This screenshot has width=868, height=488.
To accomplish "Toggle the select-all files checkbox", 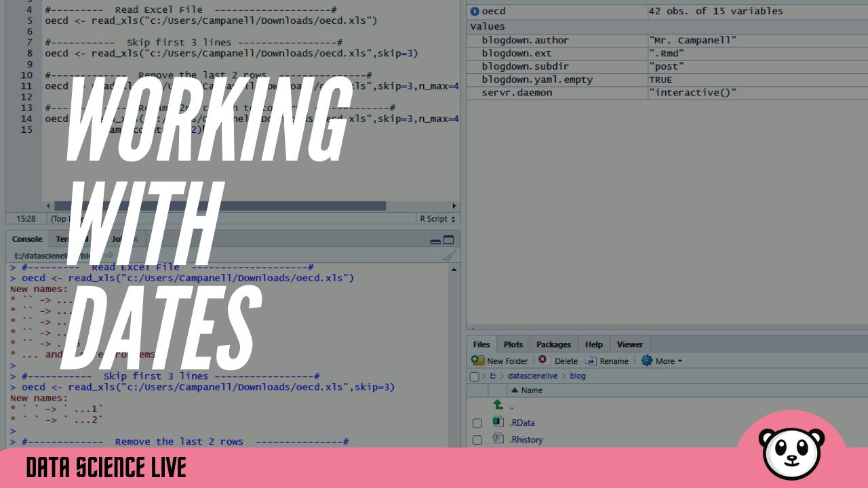I will (x=474, y=376).
